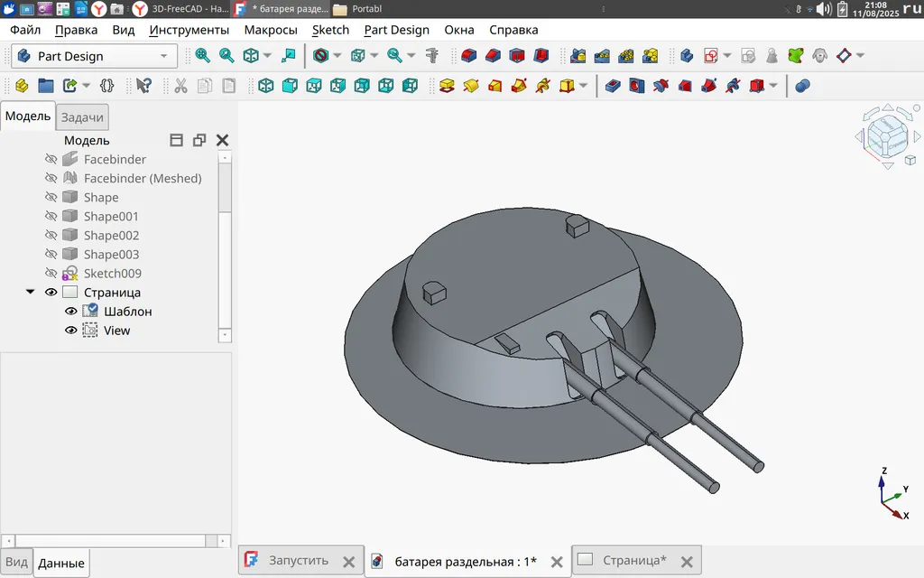Click the Measure caliper tool icon
Image resolution: width=924 pixels, height=578 pixels.
[431, 55]
